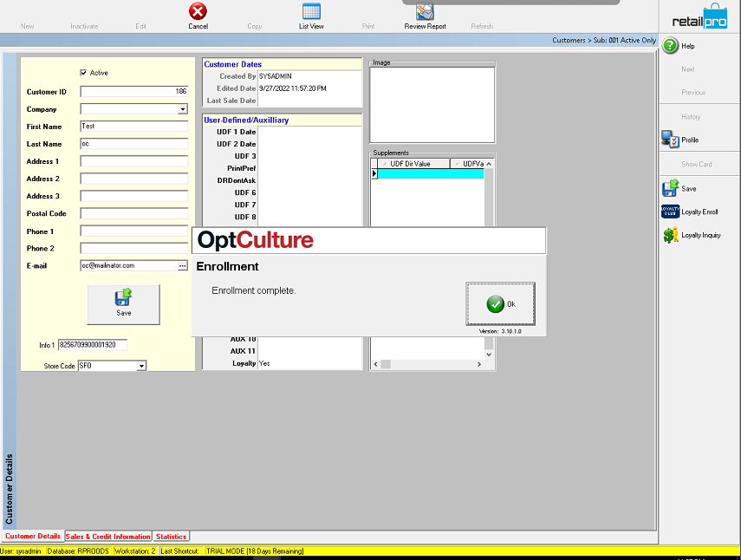Click the Customer ID field
The height and width of the screenshot is (560, 741).
pyautogui.click(x=133, y=91)
